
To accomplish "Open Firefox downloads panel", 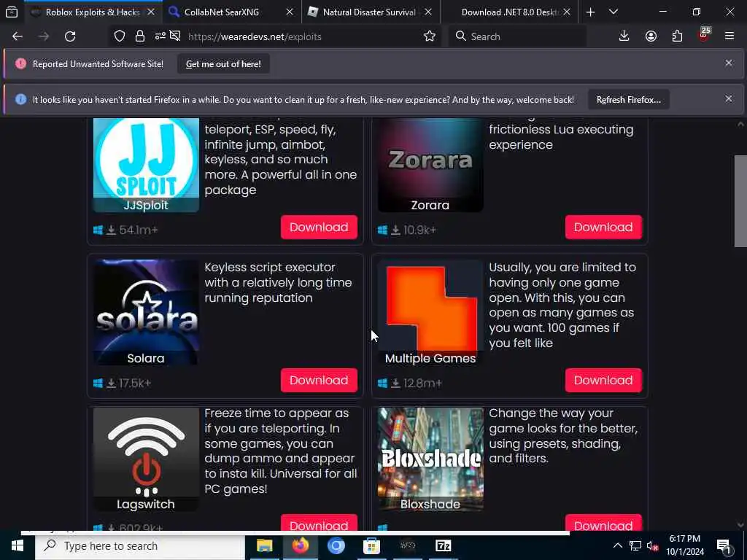I will 624,36.
